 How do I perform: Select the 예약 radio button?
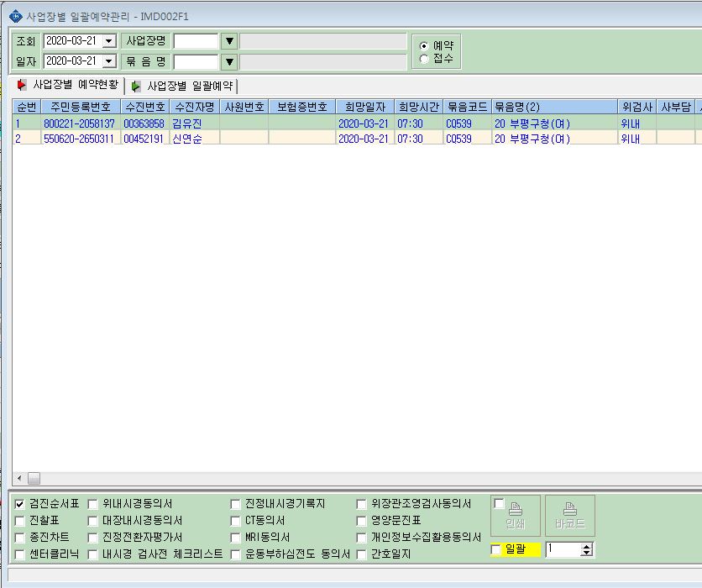(x=423, y=45)
